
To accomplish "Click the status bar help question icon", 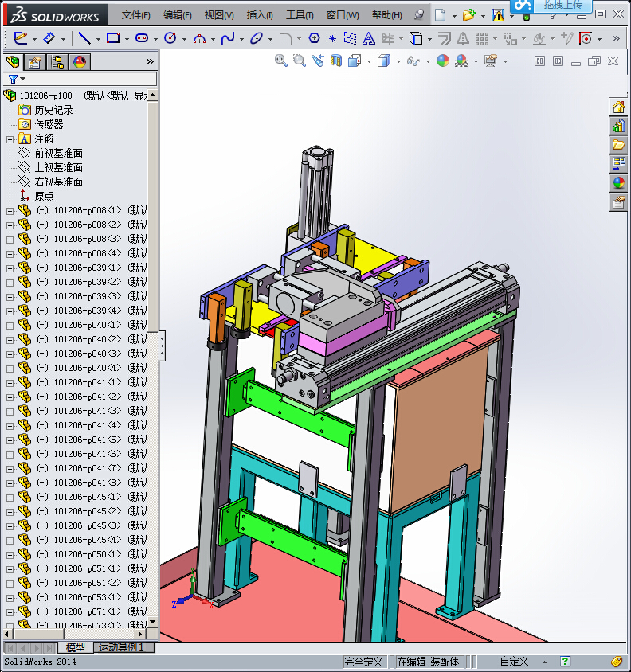I will click(x=566, y=662).
